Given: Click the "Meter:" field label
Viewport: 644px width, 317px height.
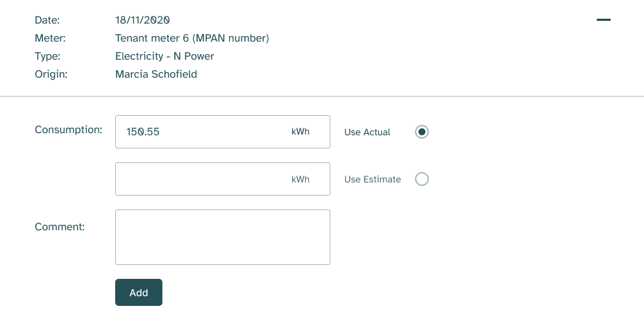Looking at the screenshot, I should [50, 38].
